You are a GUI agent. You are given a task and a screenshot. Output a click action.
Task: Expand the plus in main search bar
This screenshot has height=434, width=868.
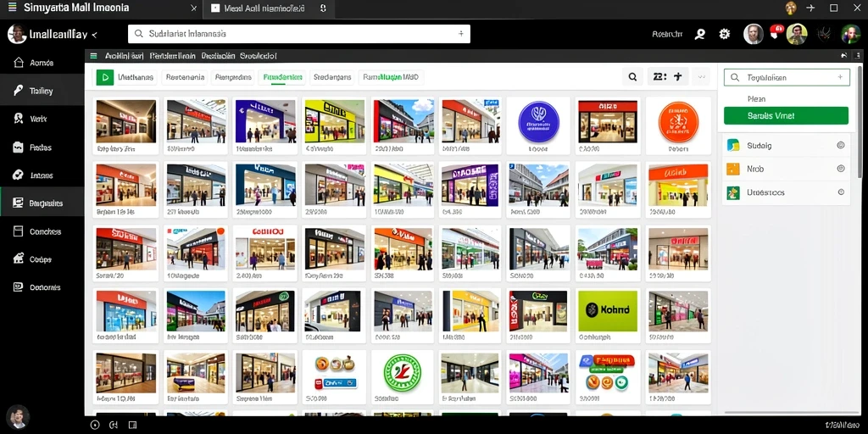coord(460,34)
